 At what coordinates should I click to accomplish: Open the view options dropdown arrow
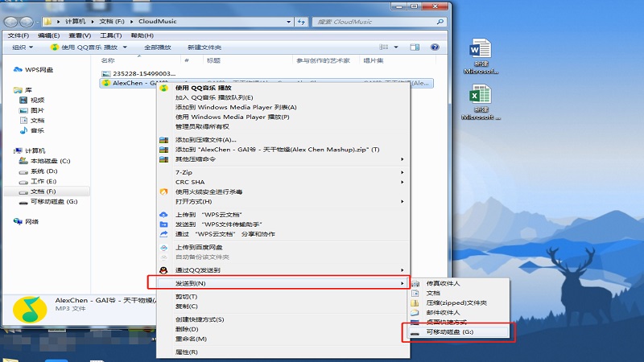coord(396,47)
